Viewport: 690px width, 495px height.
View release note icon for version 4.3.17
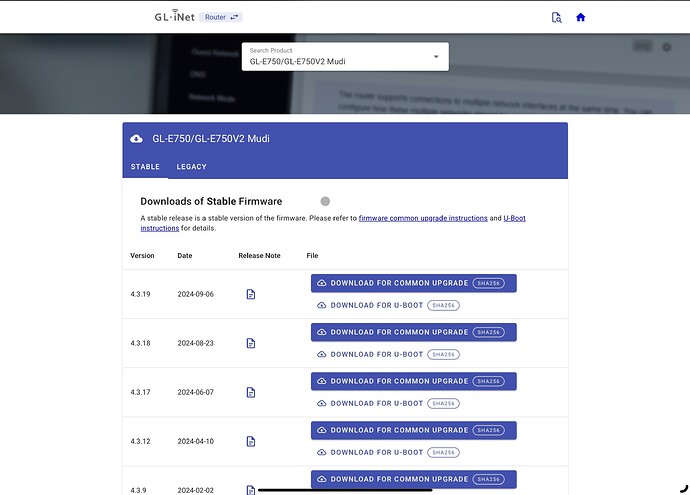point(251,392)
